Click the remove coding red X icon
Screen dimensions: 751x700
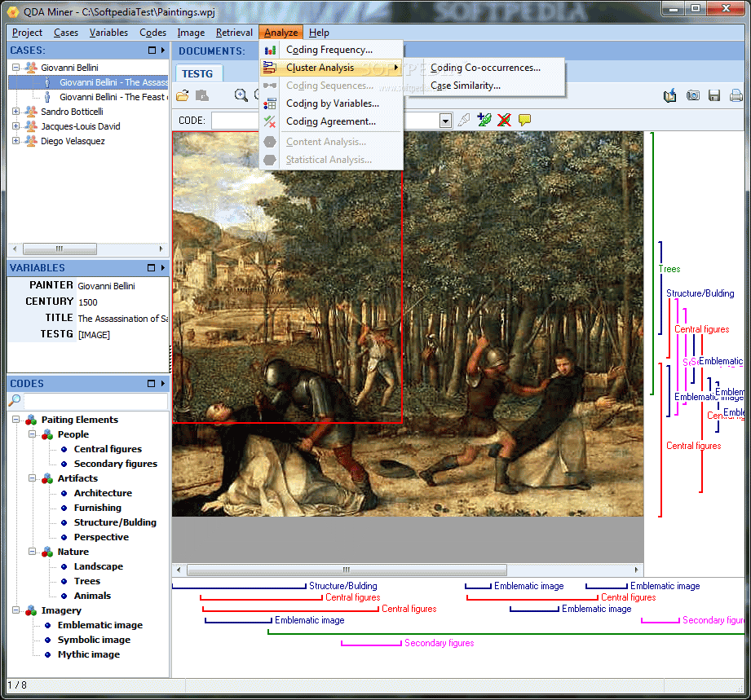[x=504, y=120]
